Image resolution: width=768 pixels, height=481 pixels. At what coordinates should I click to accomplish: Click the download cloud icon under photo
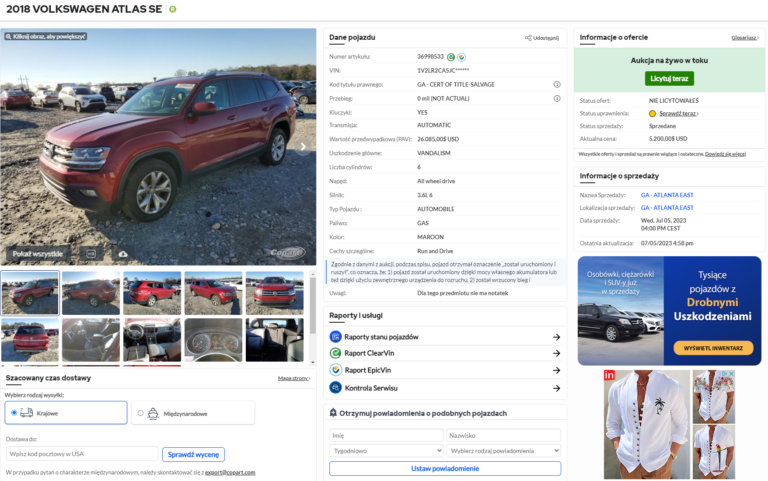tap(123, 254)
